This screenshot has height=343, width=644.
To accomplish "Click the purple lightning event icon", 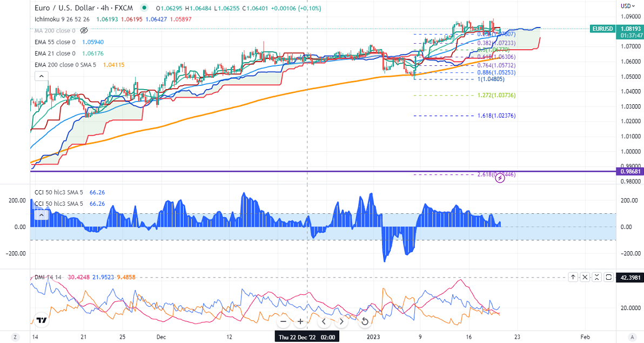I will (500, 177).
